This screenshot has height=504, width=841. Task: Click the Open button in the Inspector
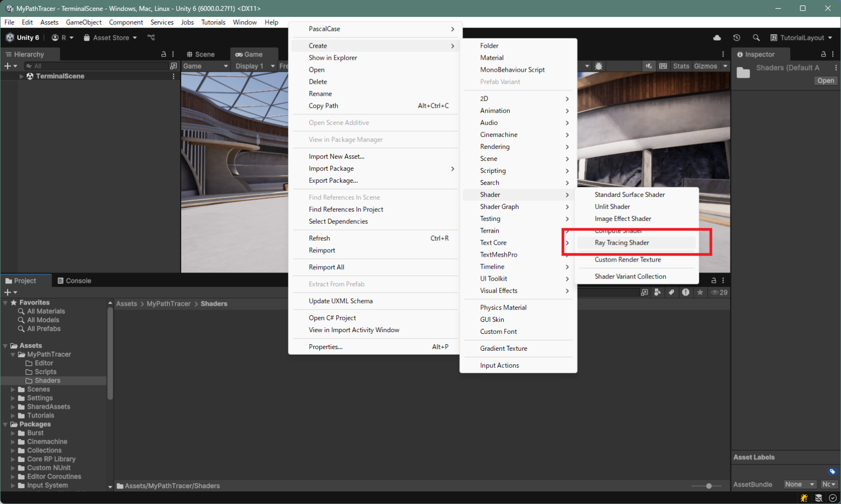[825, 80]
